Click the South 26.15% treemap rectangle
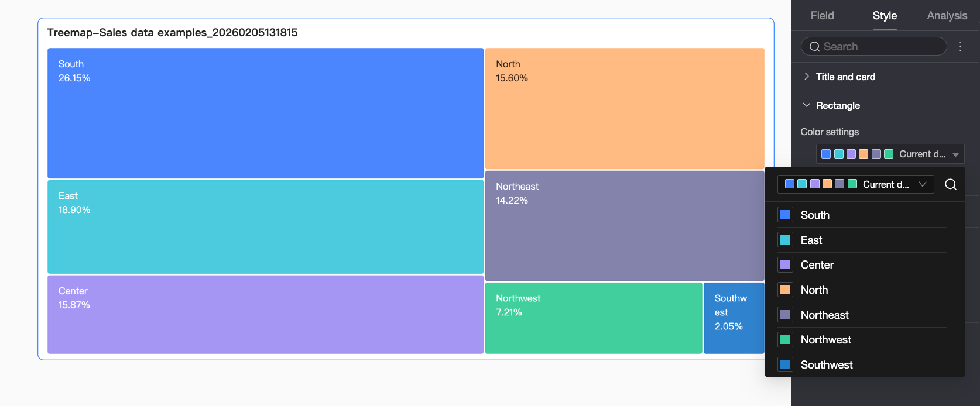Viewport: 980px width, 406px height. click(x=265, y=113)
